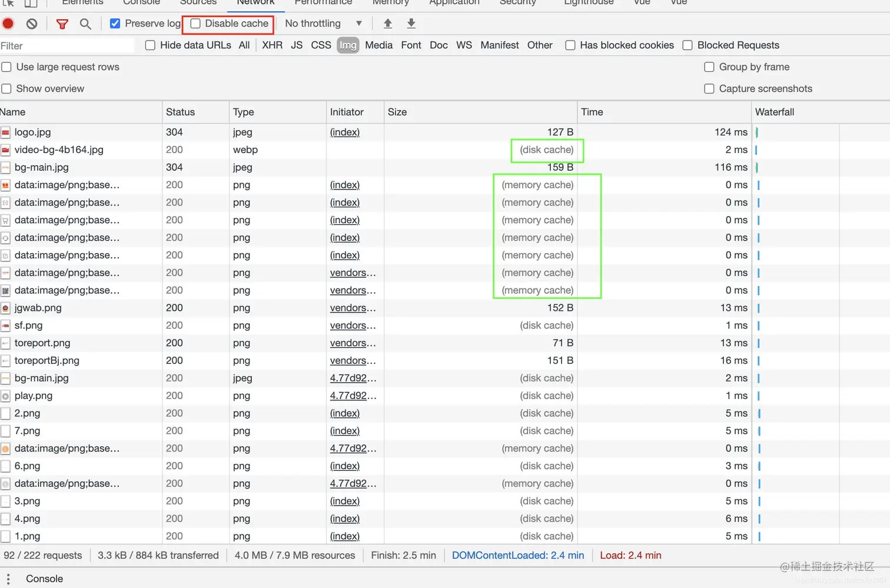Select the 4.png request row

pos(445,519)
